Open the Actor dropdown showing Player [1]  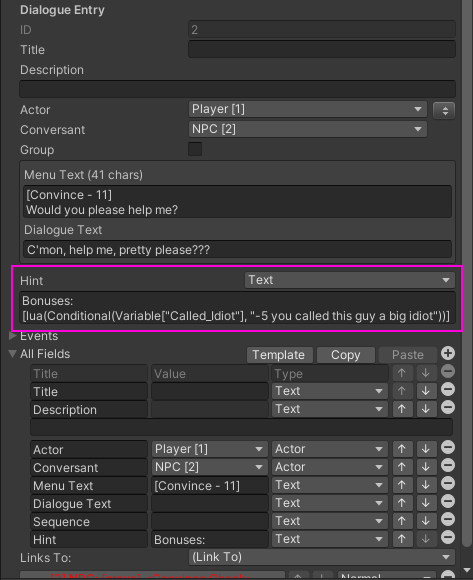[x=308, y=109]
